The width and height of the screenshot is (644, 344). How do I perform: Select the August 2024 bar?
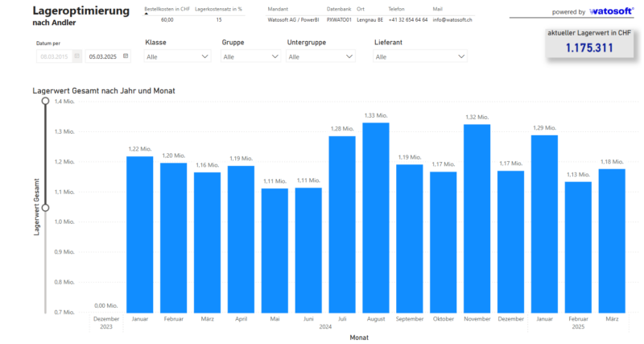(376, 217)
